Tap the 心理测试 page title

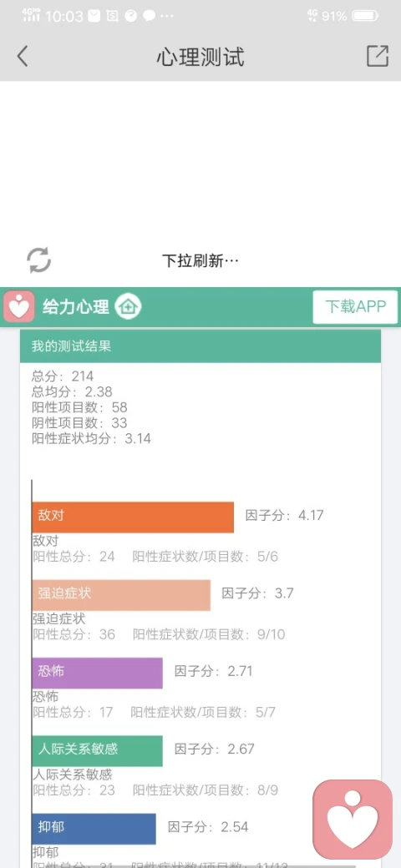pos(200,57)
